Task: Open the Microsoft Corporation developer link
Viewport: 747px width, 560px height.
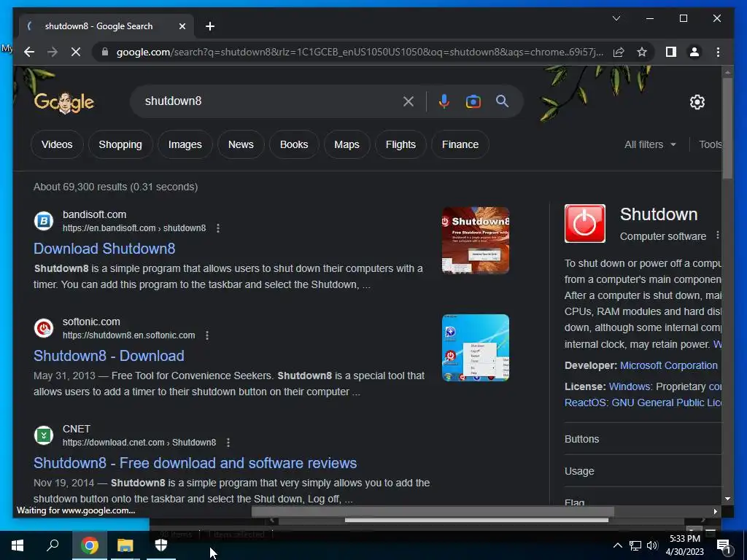Action: click(x=668, y=365)
